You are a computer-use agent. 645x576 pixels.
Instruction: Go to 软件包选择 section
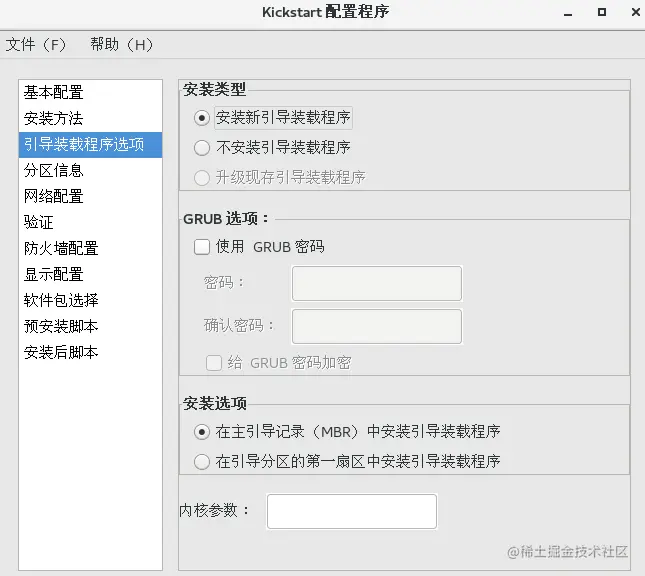[90, 300]
